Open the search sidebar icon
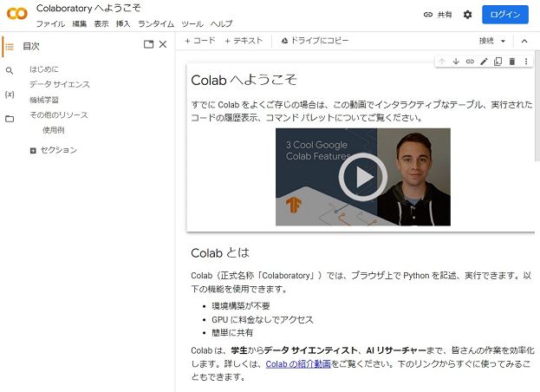The width and height of the screenshot is (540, 392). pyautogui.click(x=10, y=70)
